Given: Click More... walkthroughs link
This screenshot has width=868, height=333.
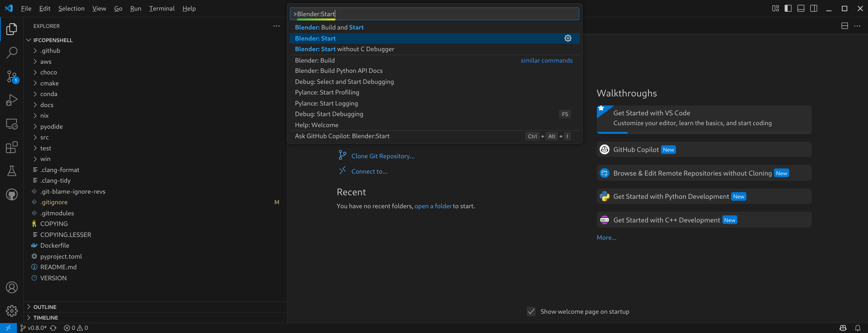Looking at the screenshot, I should (606, 238).
